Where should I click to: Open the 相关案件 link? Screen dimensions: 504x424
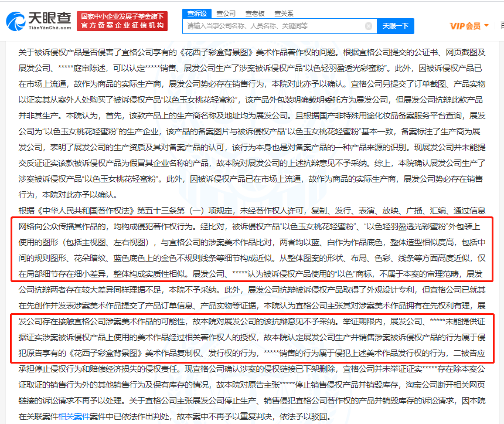pos(74,416)
